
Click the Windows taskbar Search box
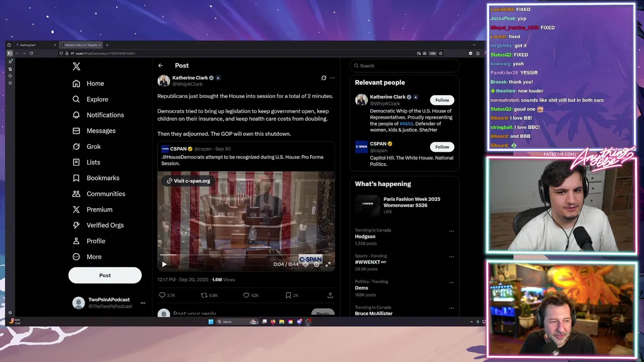click(236, 322)
